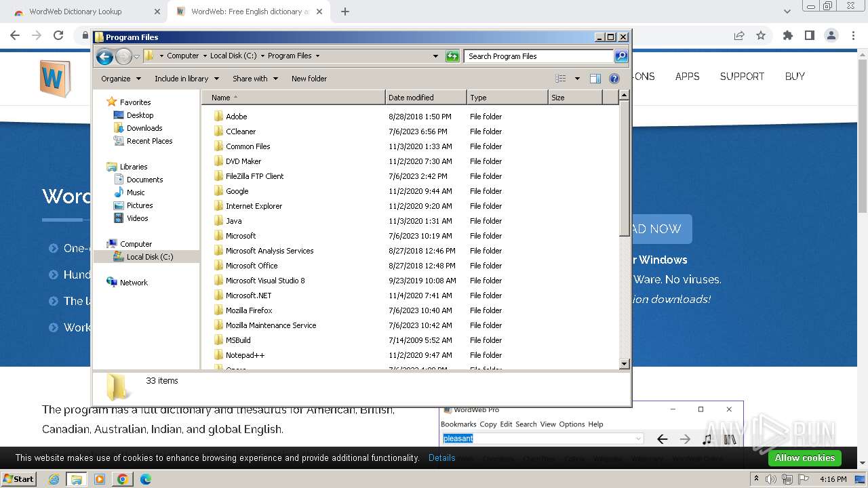Expand the arrow after Local Disk (C:) breadcrumb

(x=262, y=56)
